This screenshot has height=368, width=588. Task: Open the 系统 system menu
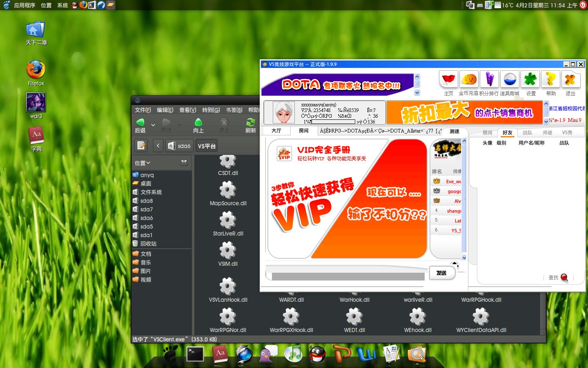pos(62,5)
